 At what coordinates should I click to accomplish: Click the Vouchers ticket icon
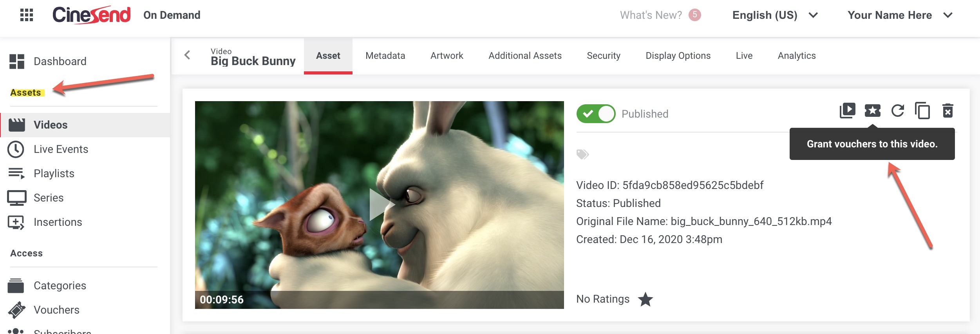(16, 310)
